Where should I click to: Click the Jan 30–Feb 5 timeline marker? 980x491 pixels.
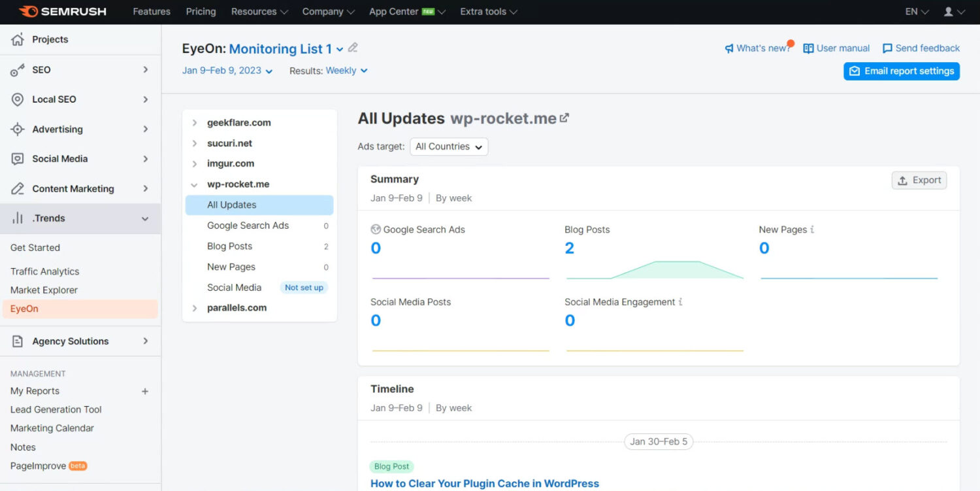(x=659, y=442)
